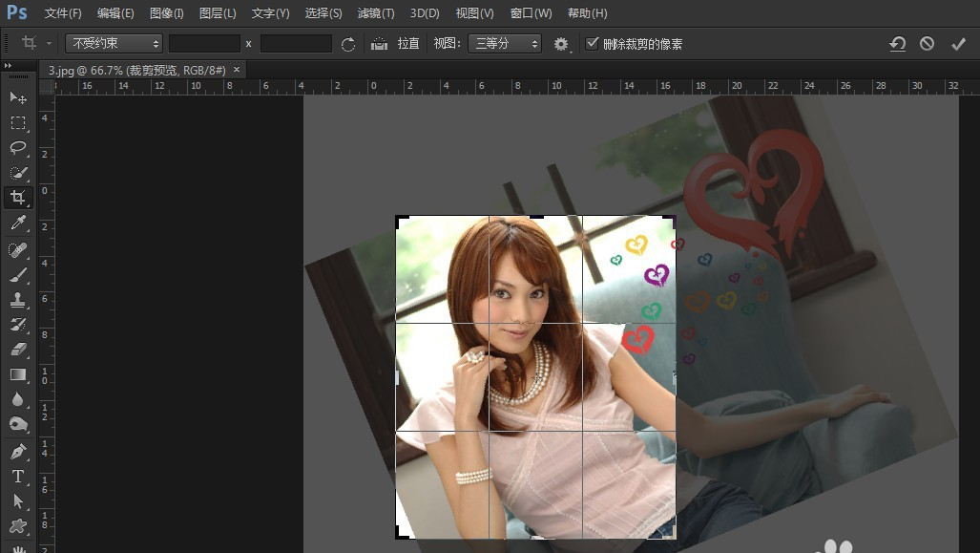Select the Quick Selection tool
Screen dimensions: 980x553
point(18,173)
